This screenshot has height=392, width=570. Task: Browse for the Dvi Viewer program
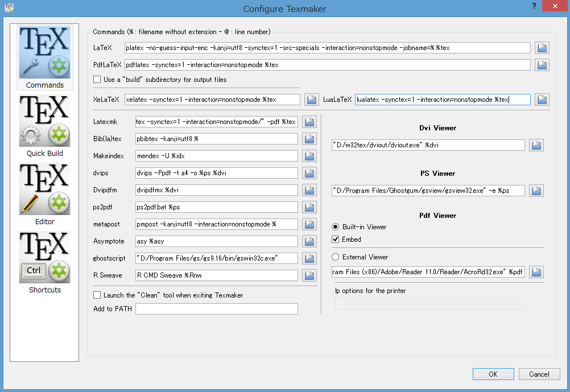click(536, 145)
